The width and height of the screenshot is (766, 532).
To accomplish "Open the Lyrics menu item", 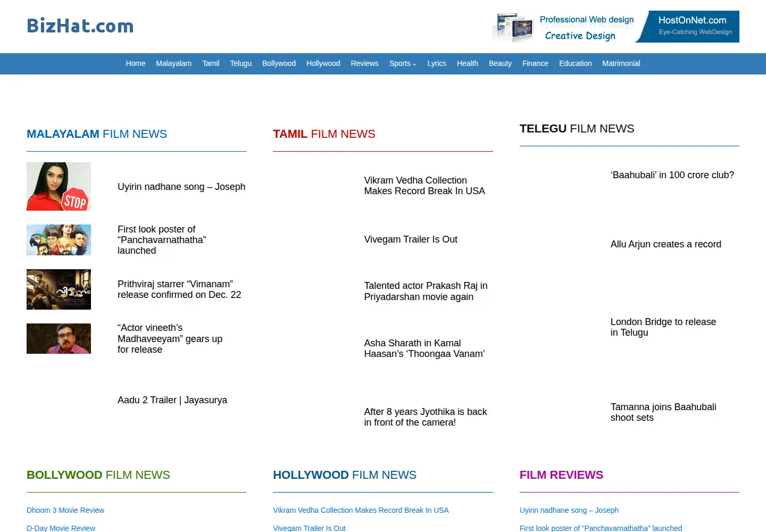I will coord(437,63).
